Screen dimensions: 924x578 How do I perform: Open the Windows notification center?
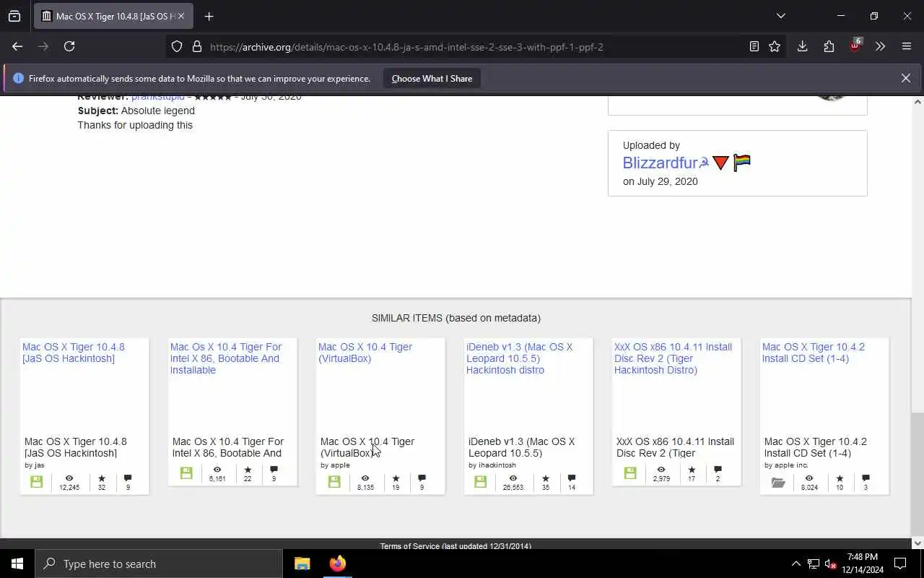point(900,564)
